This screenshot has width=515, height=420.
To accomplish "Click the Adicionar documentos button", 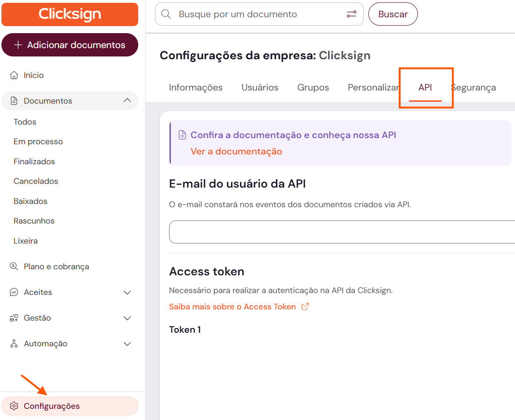I will click(70, 45).
